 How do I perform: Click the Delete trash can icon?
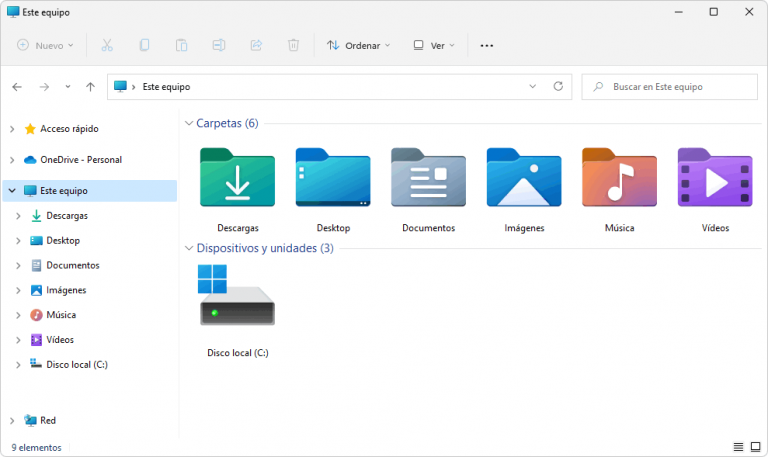pos(293,45)
